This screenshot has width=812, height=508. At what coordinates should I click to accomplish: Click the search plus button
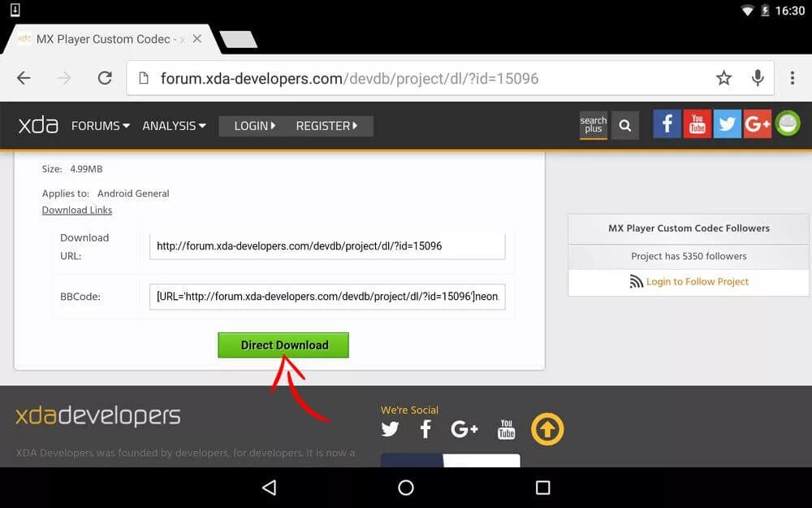coord(593,125)
